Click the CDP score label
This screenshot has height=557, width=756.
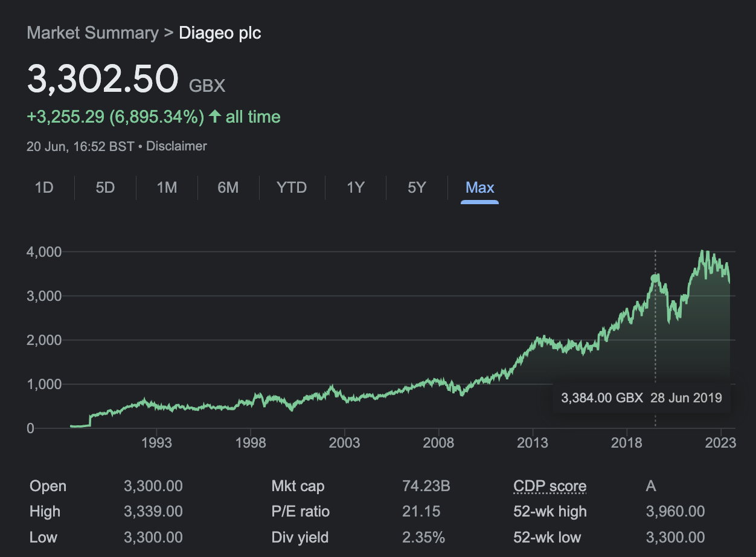coord(549,486)
